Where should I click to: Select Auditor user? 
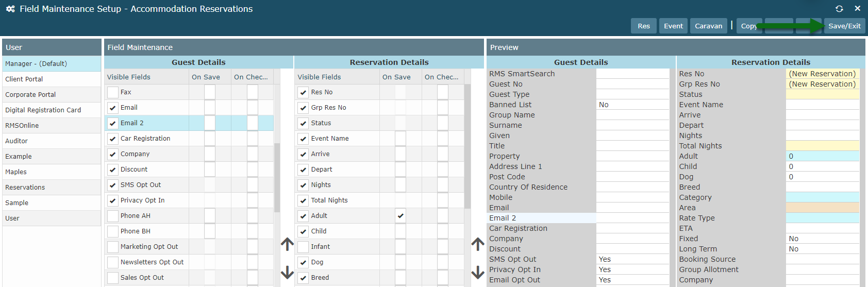[x=52, y=141]
